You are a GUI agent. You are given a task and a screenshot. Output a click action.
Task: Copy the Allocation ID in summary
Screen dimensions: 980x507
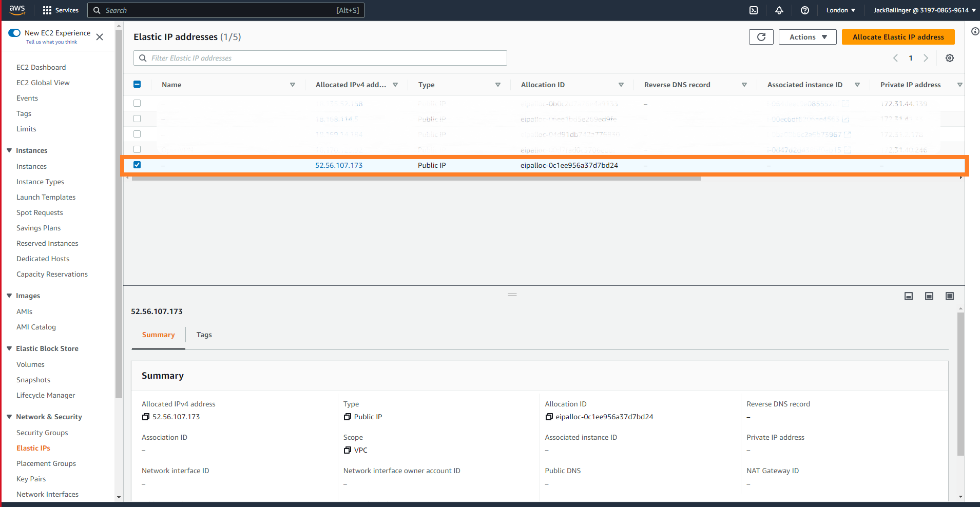549,417
